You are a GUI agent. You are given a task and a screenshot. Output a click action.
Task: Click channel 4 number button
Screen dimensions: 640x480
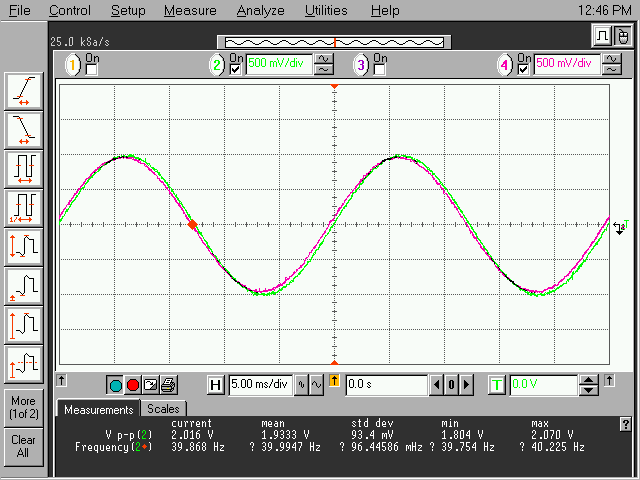point(505,65)
